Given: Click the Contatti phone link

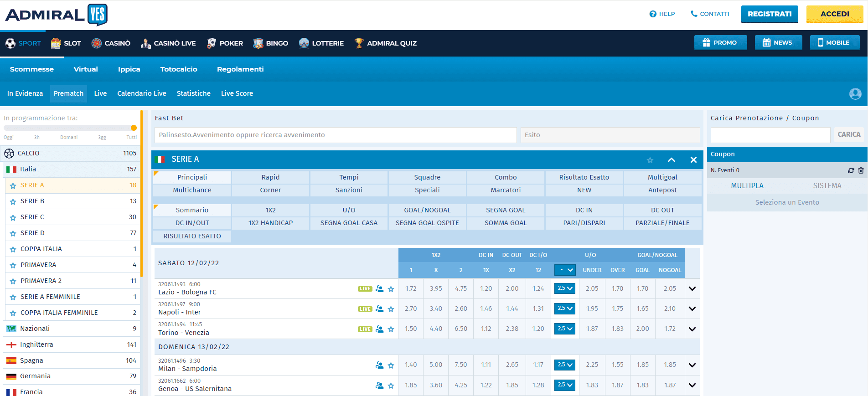Looking at the screenshot, I should [710, 14].
